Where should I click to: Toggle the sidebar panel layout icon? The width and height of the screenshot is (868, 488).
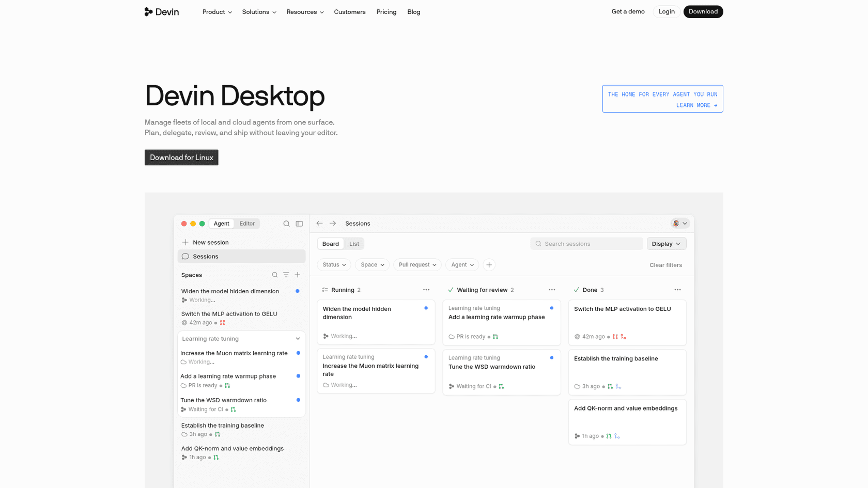tap(299, 224)
